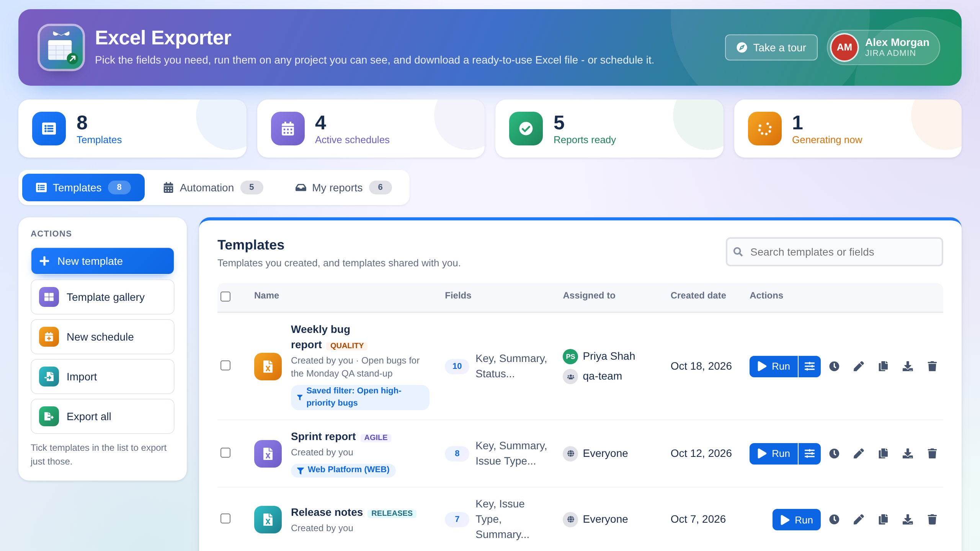
Task: Delete the Release notes template
Action: click(932, 519)
